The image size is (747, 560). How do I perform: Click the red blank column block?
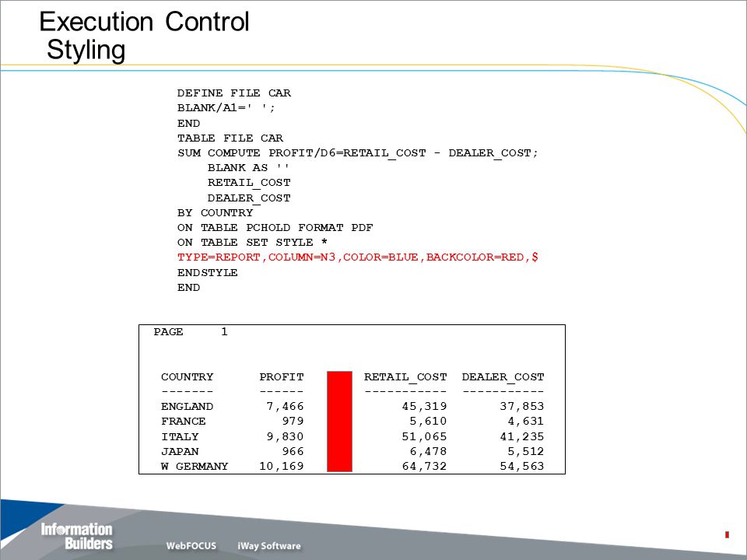pos(340,422)
